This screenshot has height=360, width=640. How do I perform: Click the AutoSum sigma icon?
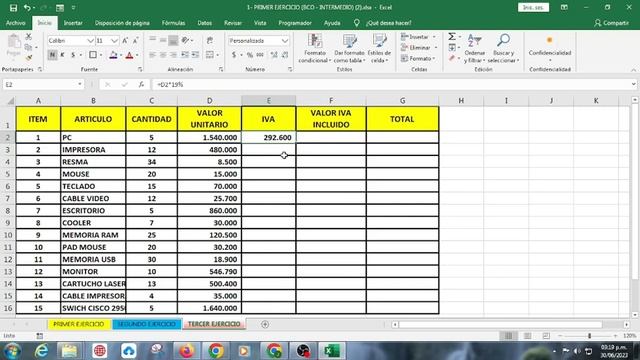[452, 37]
